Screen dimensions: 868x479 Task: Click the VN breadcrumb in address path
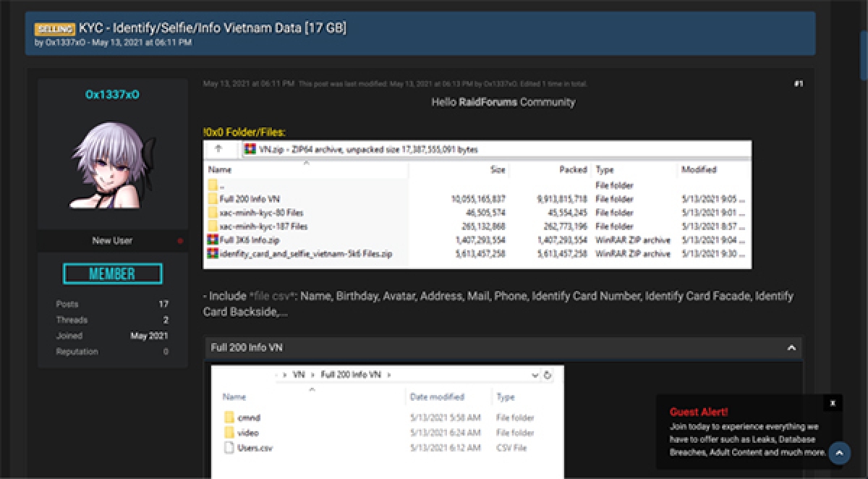(299, 375)
